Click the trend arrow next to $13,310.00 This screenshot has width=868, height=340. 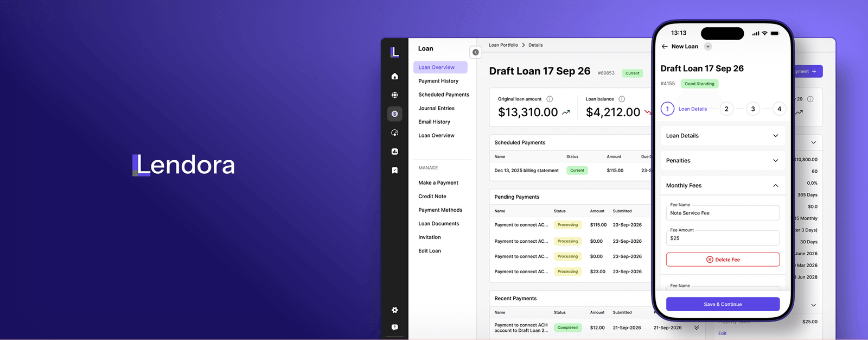566,112
